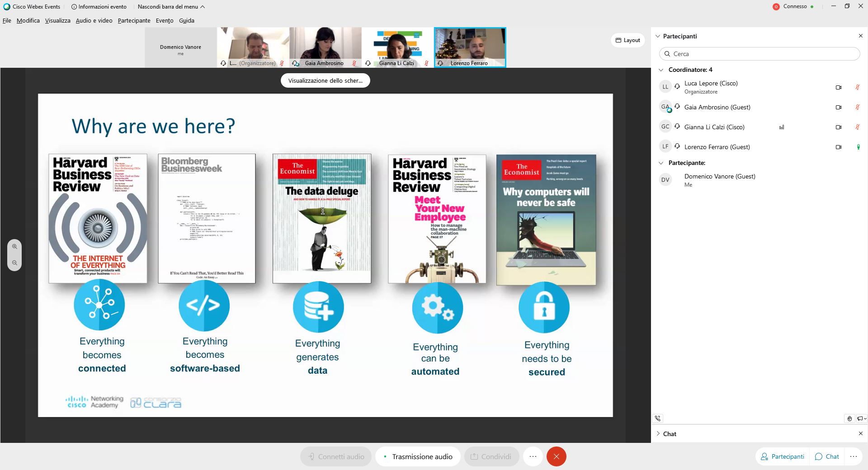868x470 pixels.
Task: Click the headset icon next to Gaia Ambrosino
Action: pyautogui.click(x=677, y=107)
